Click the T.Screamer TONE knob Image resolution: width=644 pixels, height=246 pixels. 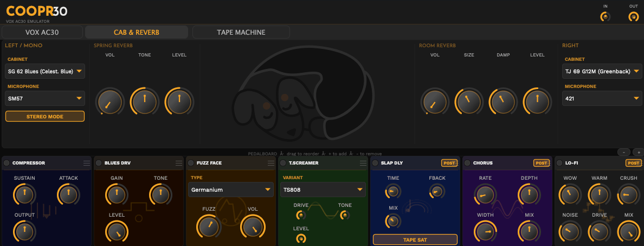click(x=345, y=215)
